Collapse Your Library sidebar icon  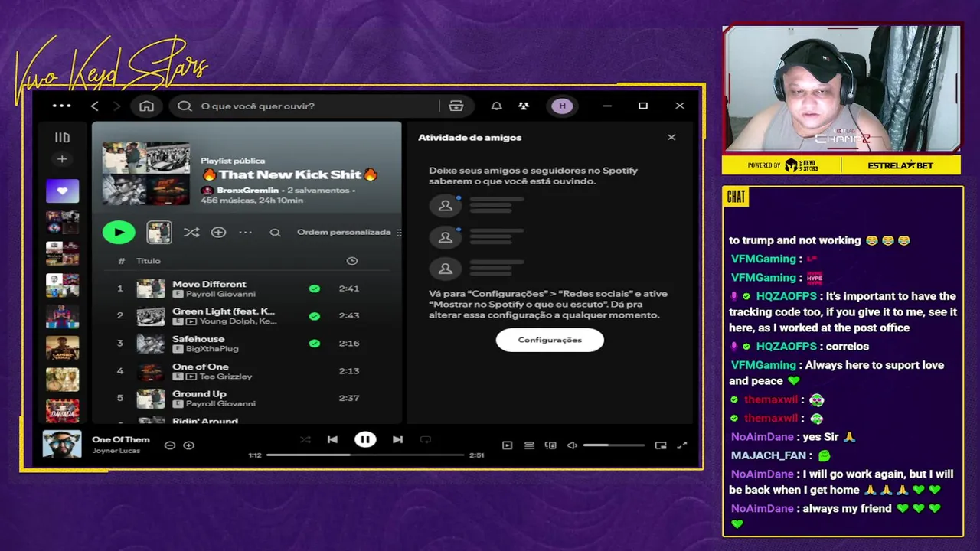[62, 138]
